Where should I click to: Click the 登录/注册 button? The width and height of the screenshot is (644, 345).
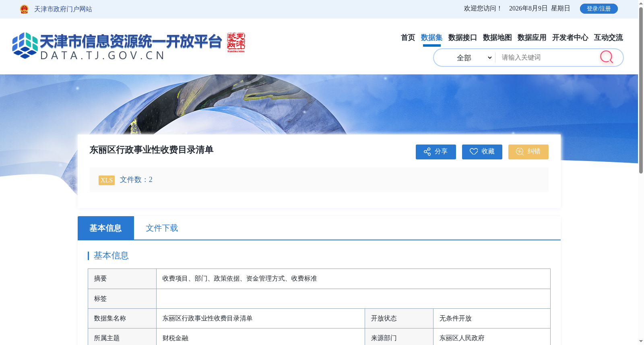599,8
